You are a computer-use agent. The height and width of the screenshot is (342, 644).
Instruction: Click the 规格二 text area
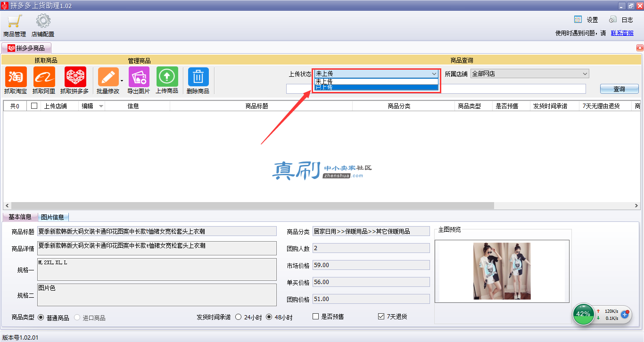point(157,295)
